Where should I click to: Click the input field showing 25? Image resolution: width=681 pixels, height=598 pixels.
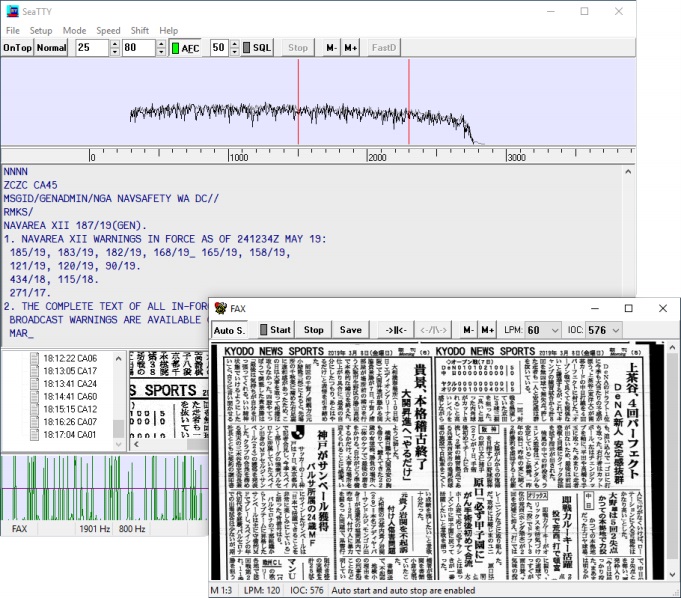pos(92,48)
